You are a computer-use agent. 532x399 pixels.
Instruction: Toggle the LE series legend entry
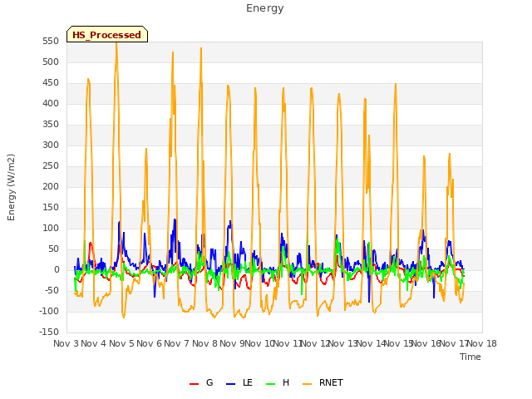[x=239, y=382]
